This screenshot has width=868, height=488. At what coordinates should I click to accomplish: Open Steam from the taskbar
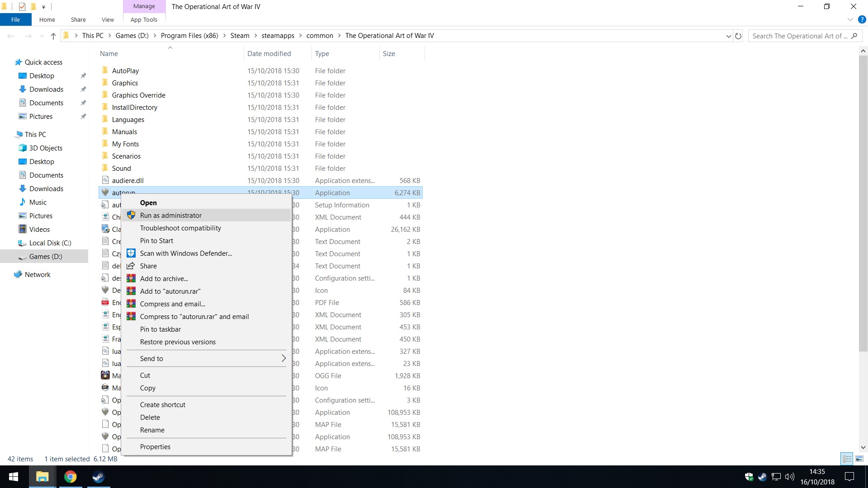click(98, 477)
